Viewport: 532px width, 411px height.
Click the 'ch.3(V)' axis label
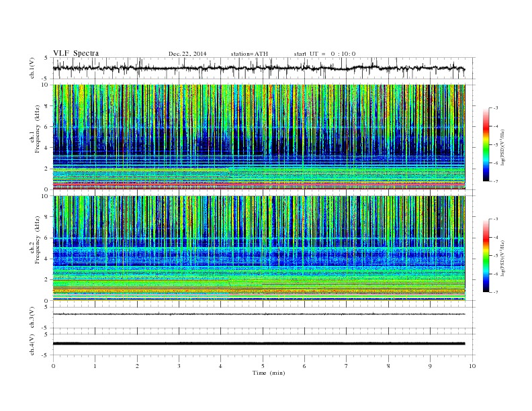[x=32, y=318]
